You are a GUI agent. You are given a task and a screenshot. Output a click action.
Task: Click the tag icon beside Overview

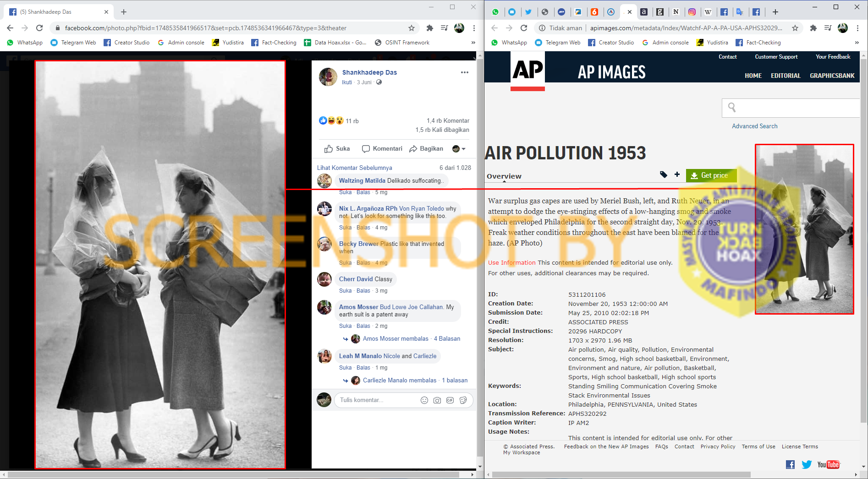(664, 174)
